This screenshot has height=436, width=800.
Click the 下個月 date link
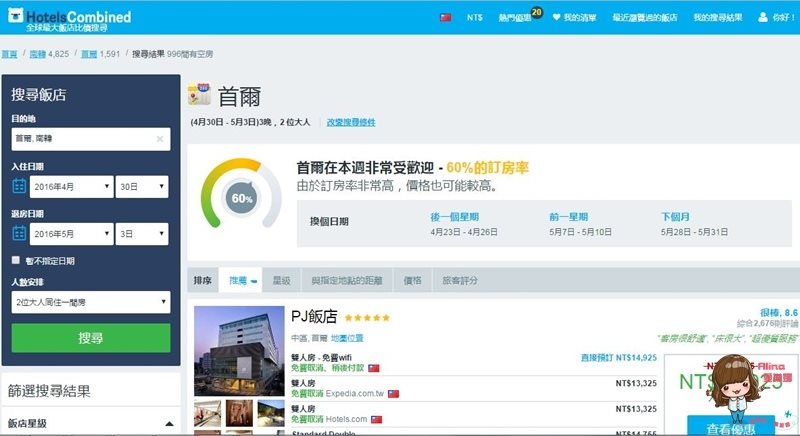coord(675,217)
